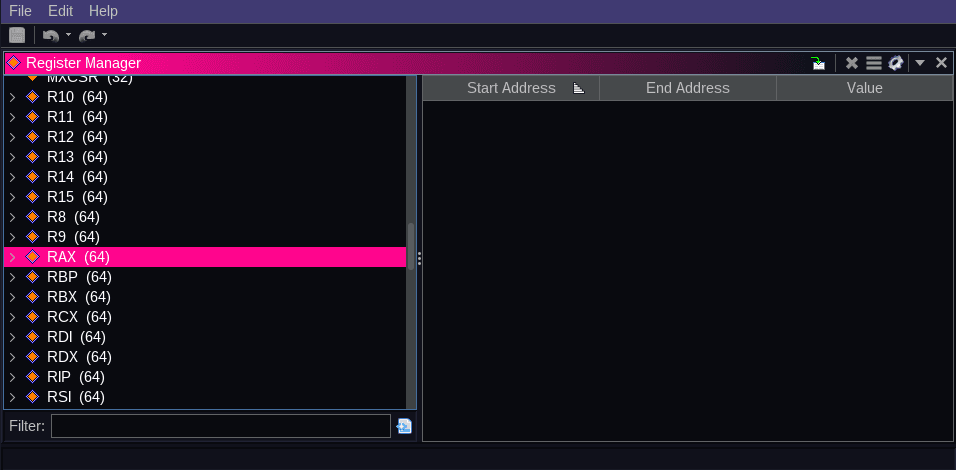
Task: Expand the RAX register node
Action: [12, 257]
